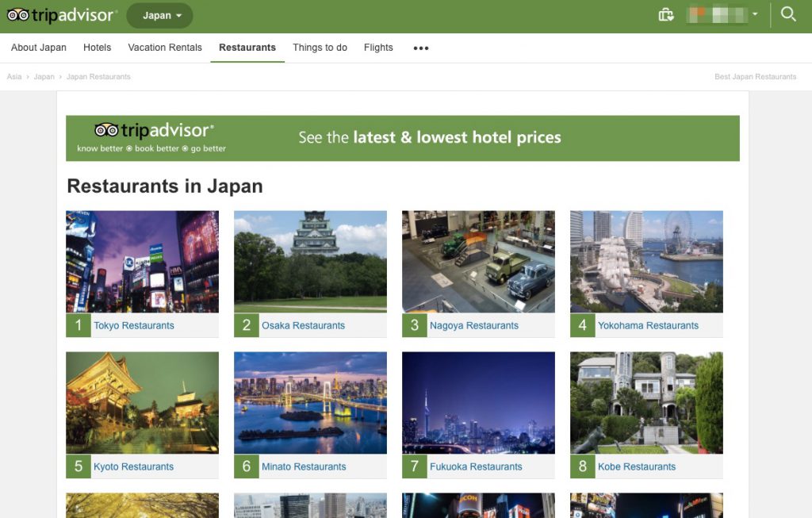This screenshot has height=518, width=812.
Task: Open the Nagoya Restaurants link
Action: coord(474,325)
